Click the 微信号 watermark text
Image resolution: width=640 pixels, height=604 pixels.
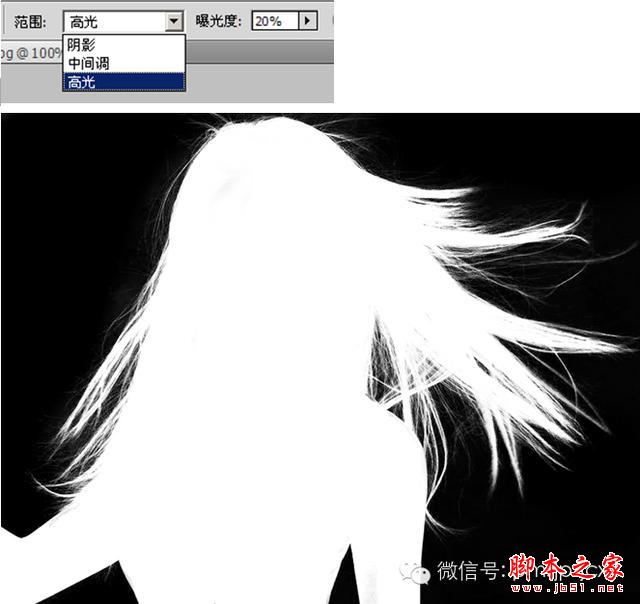pyautogui.click(x=471, y=570)
